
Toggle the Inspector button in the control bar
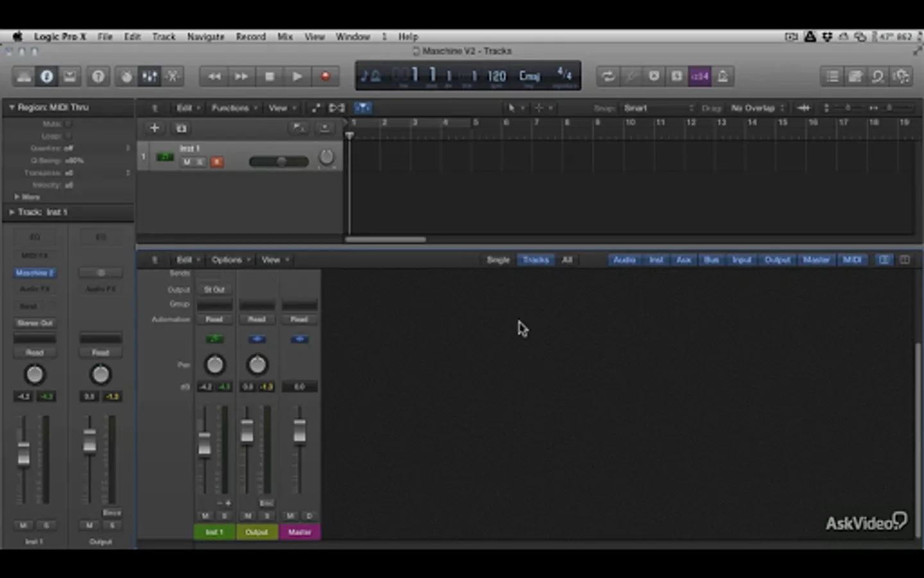(47, 76)
